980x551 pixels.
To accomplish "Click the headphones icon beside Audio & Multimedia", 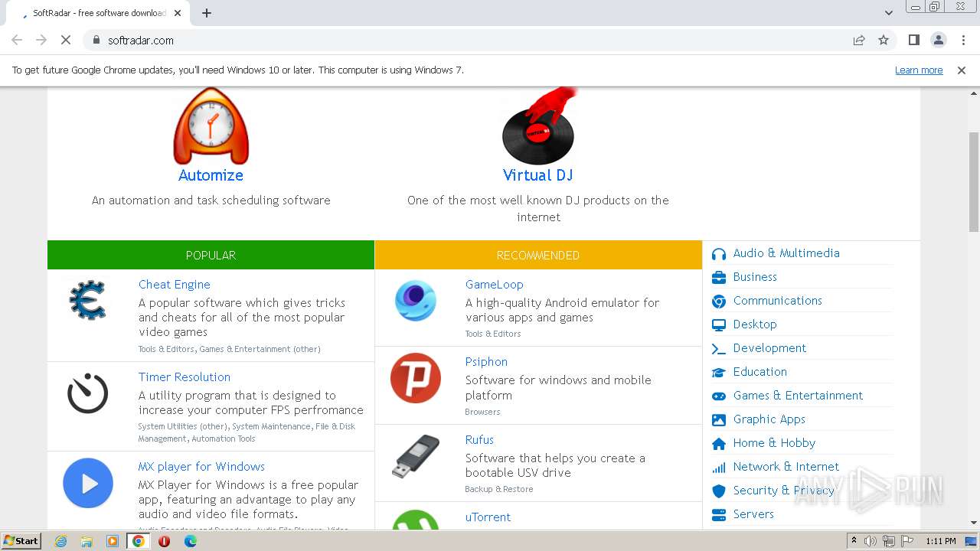I will (719, 254).
